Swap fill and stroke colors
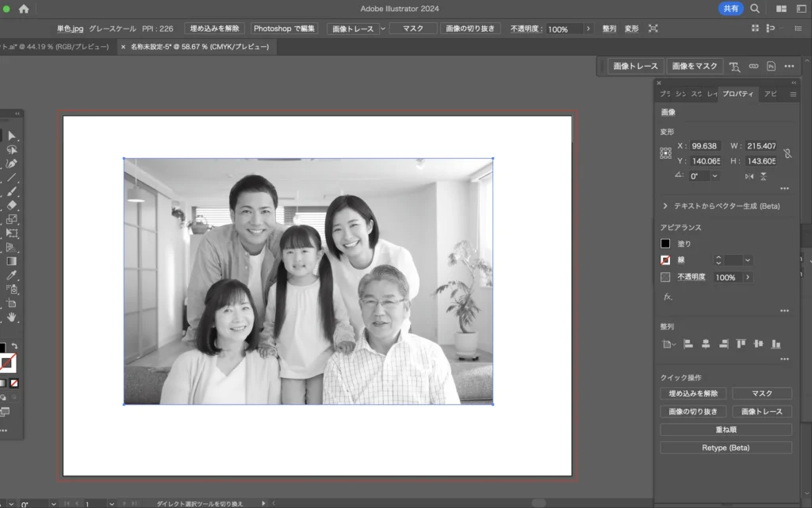This screenshot has height=508, width=812. click(14, 346)
